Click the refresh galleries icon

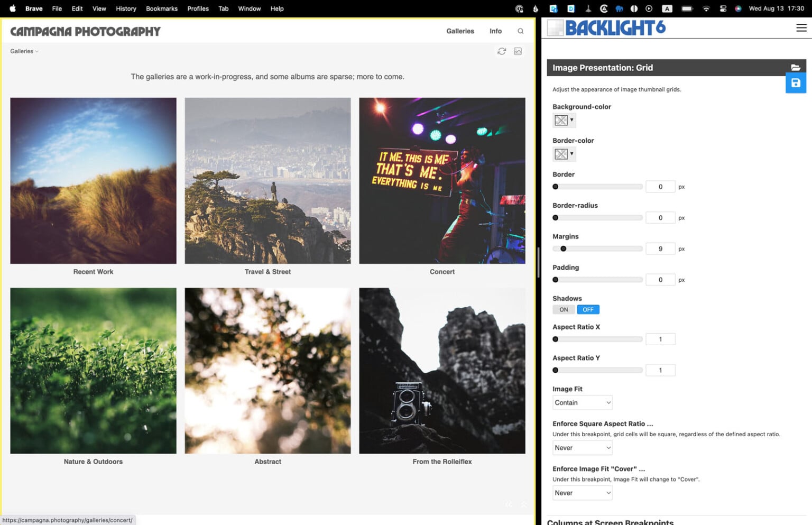click(501, 51)
